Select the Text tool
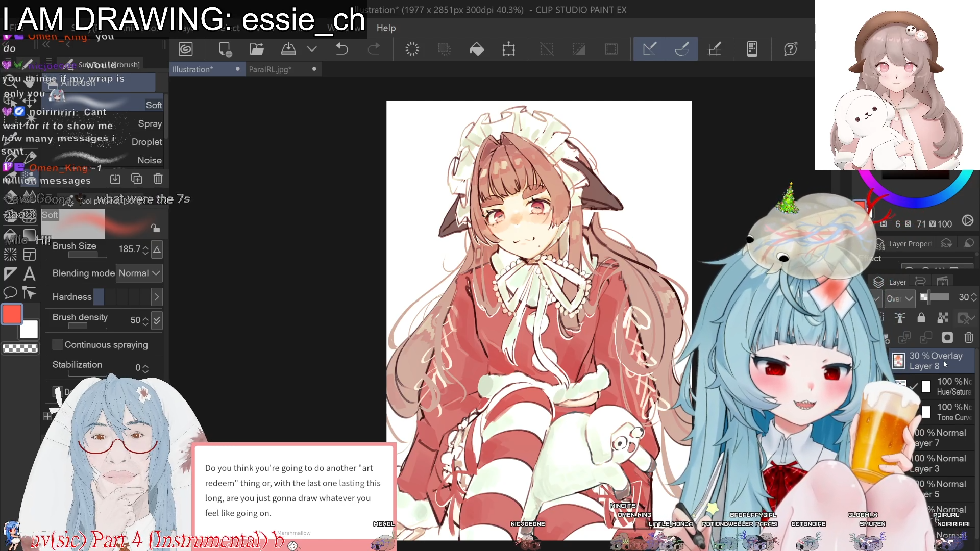Viewport: 980px width, 551px height. click(x=30, y=274)
